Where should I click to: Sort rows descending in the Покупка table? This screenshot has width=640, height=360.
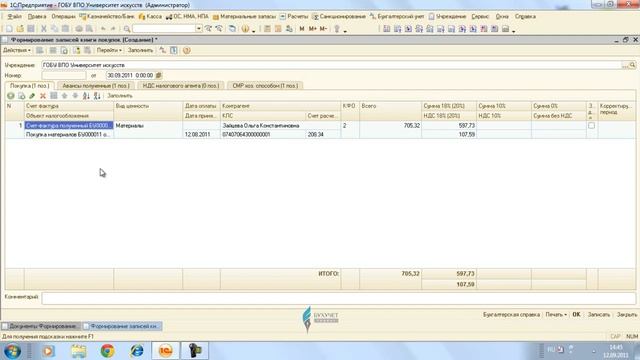point(97,96)
